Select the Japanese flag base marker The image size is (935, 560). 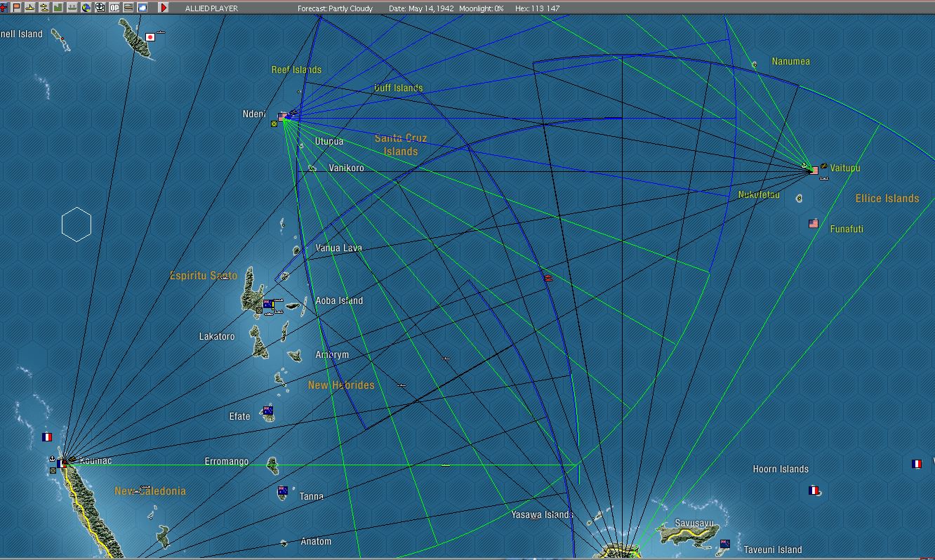(150, 36)
